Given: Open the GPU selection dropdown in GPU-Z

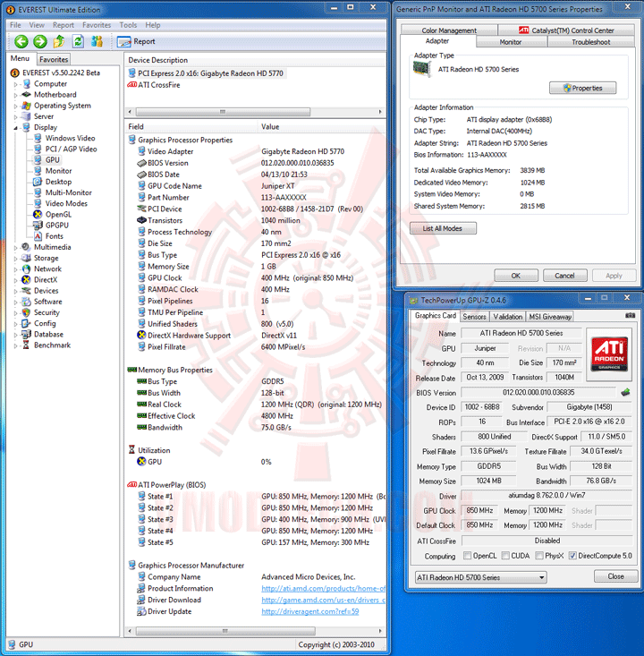Looking at the screenshot, I should click(481, 577).
